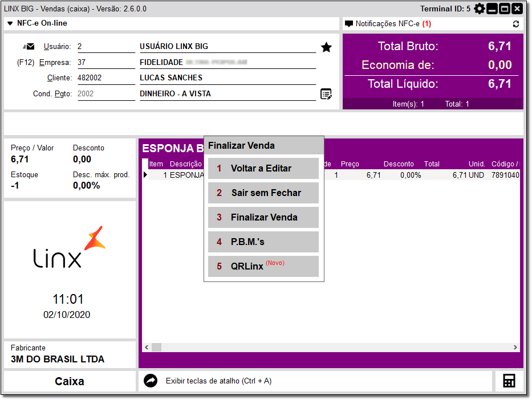Click the Economia de value 0,00
This screenshot has width=532, height=400.
[x=499, y=65]
